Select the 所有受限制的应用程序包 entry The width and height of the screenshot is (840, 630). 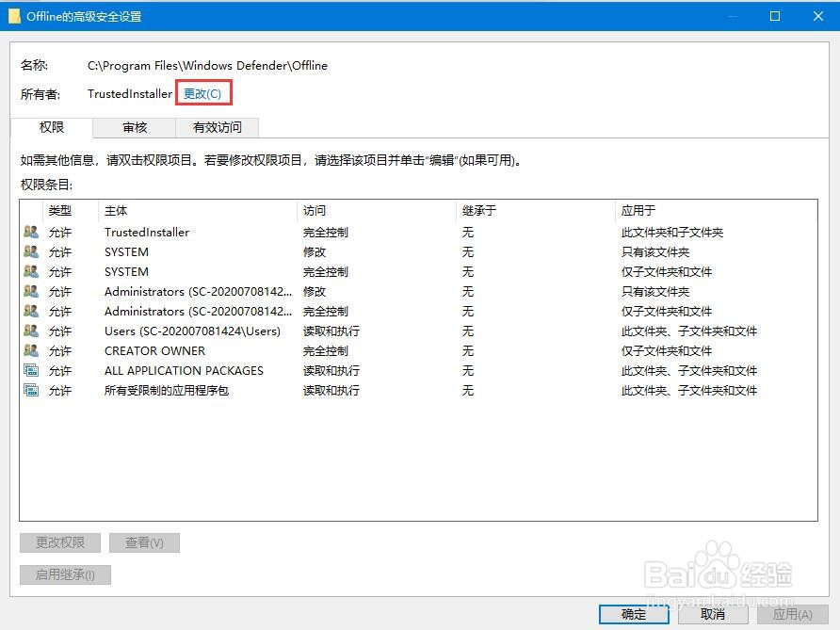coord(418,391)
